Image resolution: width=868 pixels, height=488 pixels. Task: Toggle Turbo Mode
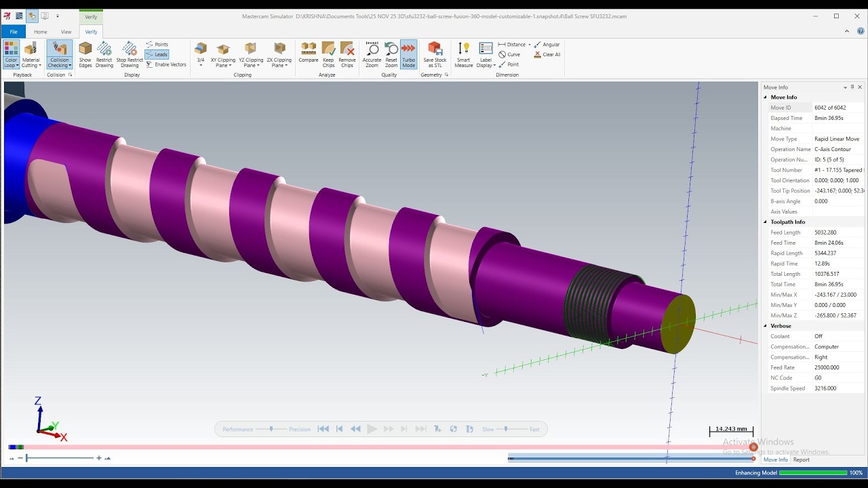click(408, 54)
